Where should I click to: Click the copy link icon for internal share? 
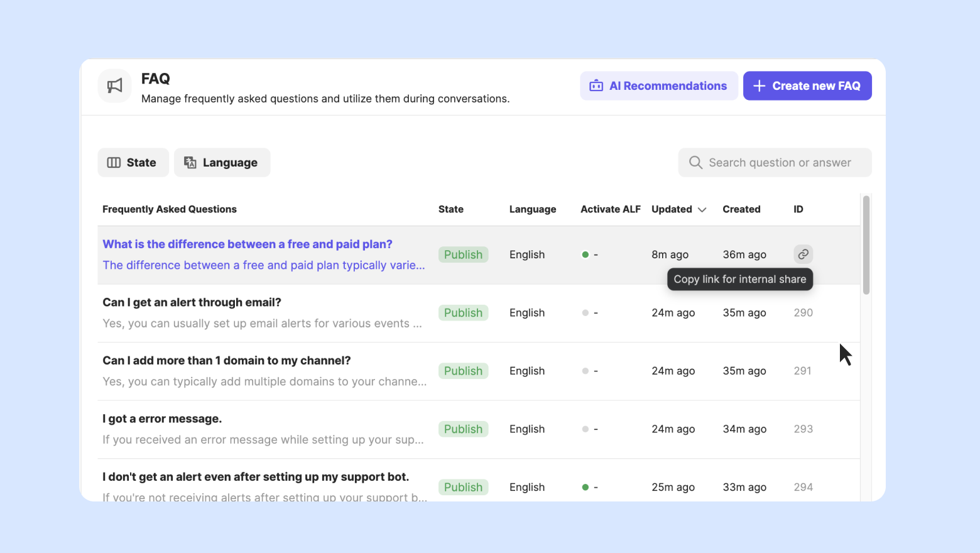pos(803,255)
